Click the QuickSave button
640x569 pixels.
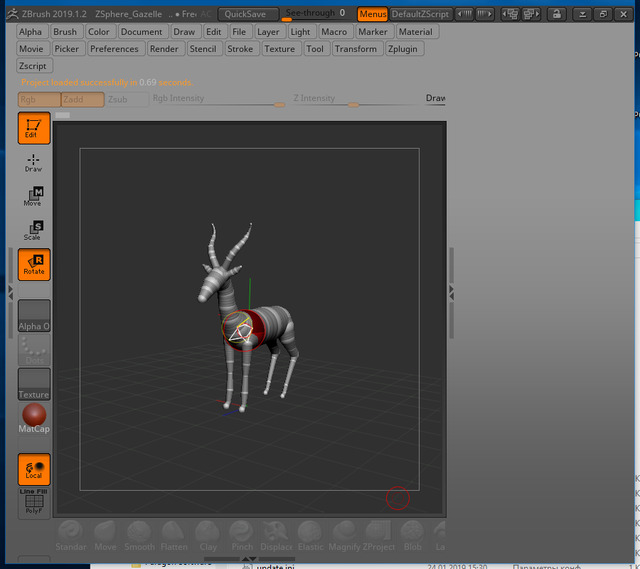(x=245, y=15)
